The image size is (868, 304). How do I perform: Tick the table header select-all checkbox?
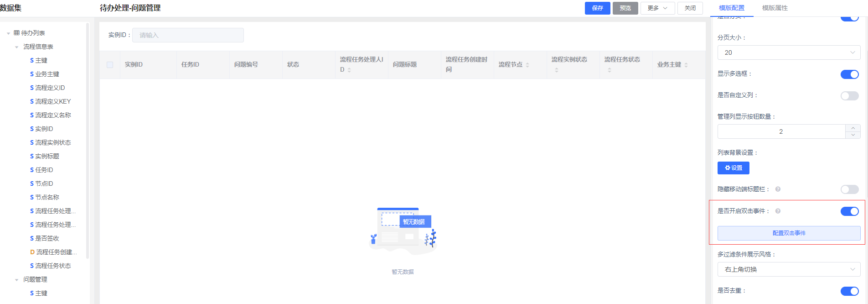click(110, 65)
